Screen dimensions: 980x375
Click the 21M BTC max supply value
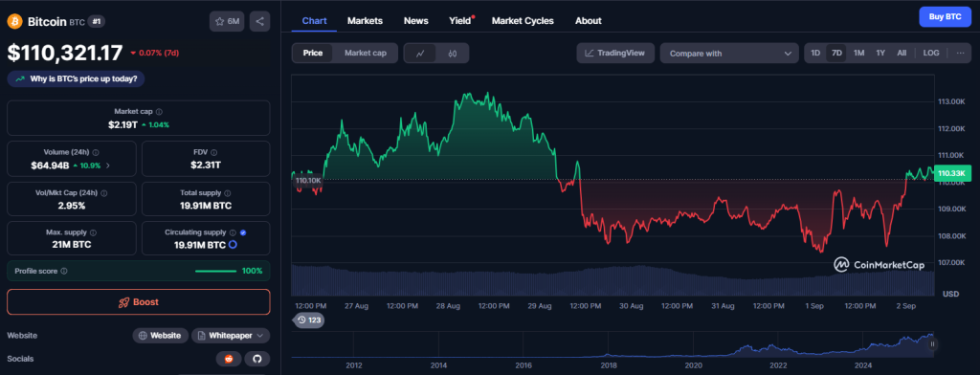71,244
